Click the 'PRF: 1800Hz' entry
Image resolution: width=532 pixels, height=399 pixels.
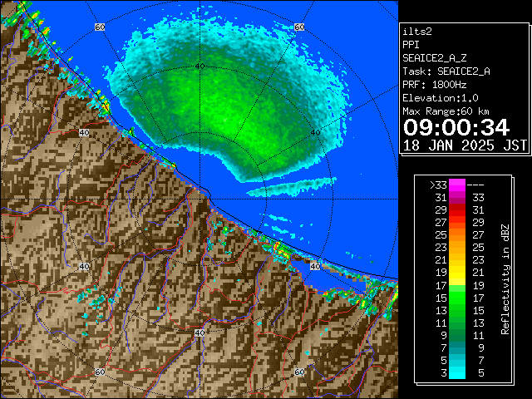coord(434,85)
